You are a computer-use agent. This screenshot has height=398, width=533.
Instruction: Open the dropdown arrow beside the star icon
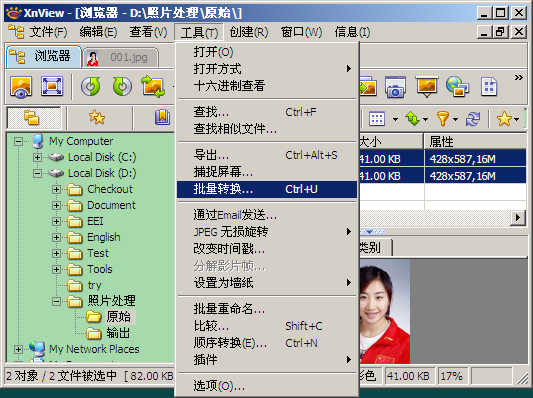[516, 120]
